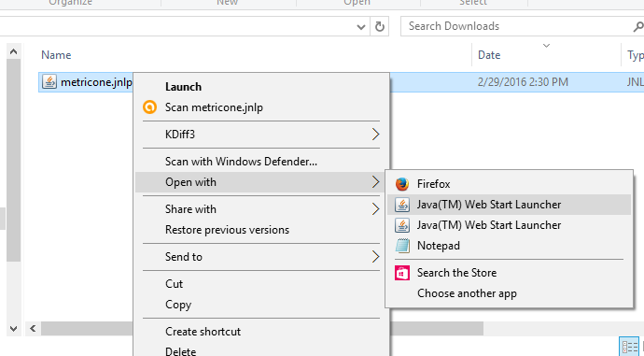Click the Notepad icon in submenu
Screen dimensions: 644x356
pyautogui.click(x=402, y=246)
